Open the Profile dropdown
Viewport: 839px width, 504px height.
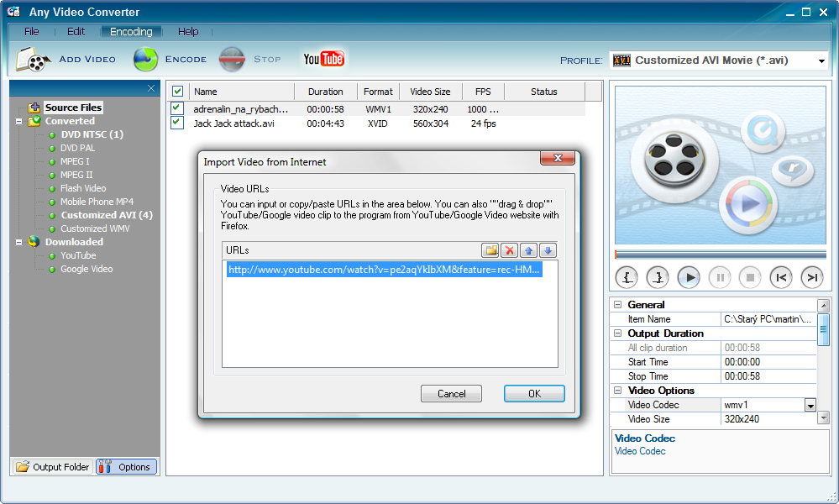click(821, 60)
